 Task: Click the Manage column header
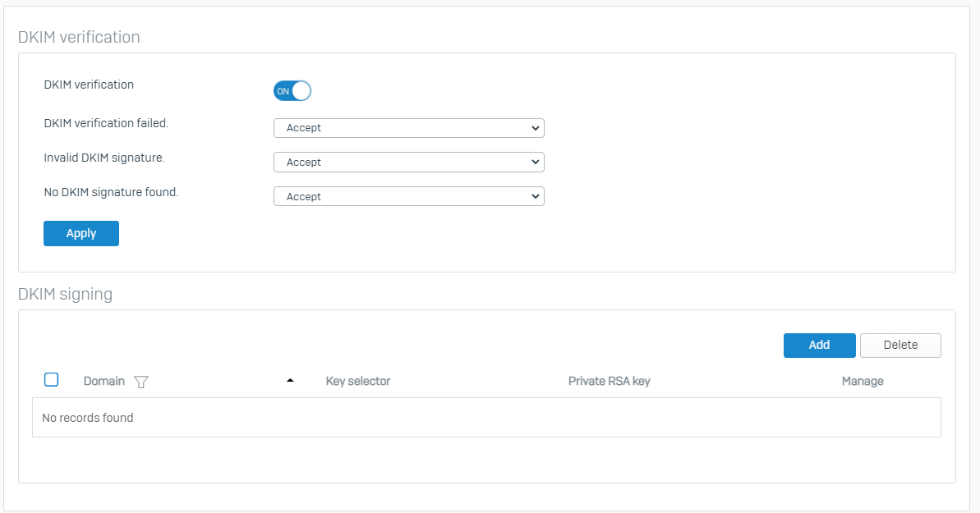point(863,381)
